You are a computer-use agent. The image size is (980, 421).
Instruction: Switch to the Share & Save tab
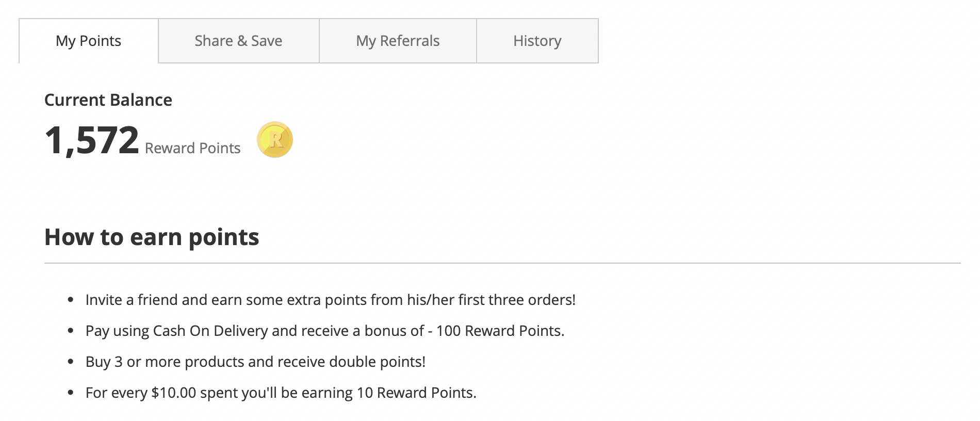(x=238, y=40)
